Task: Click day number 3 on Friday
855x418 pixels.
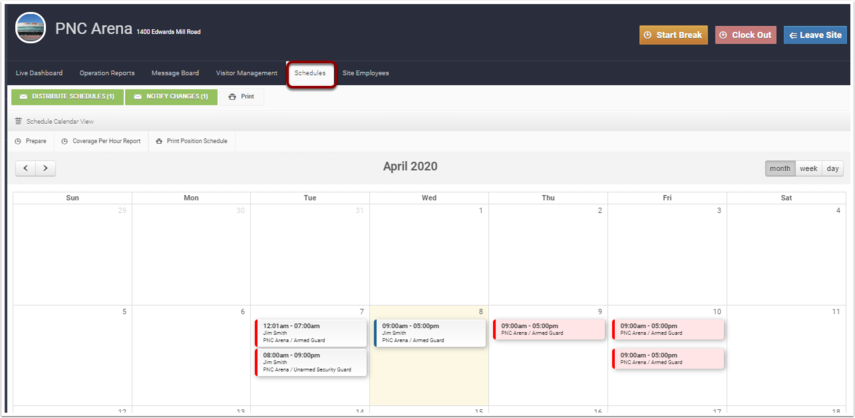Action: point(719,210)
